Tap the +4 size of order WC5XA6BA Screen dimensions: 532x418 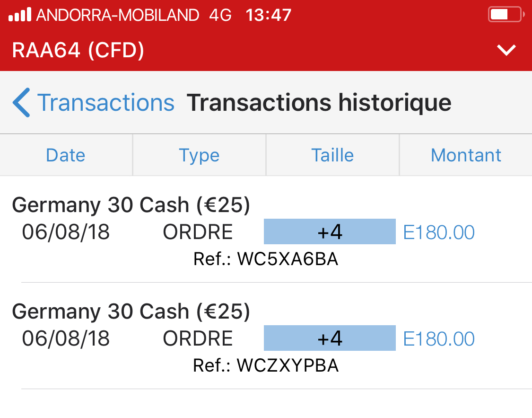pos(330,232)
